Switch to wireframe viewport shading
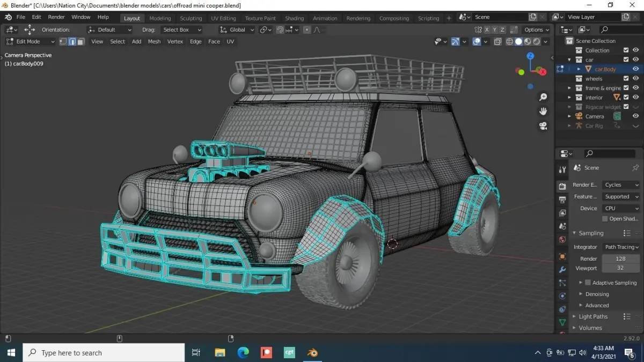Viewport: 644px width, 362px height. pos(510,41)
